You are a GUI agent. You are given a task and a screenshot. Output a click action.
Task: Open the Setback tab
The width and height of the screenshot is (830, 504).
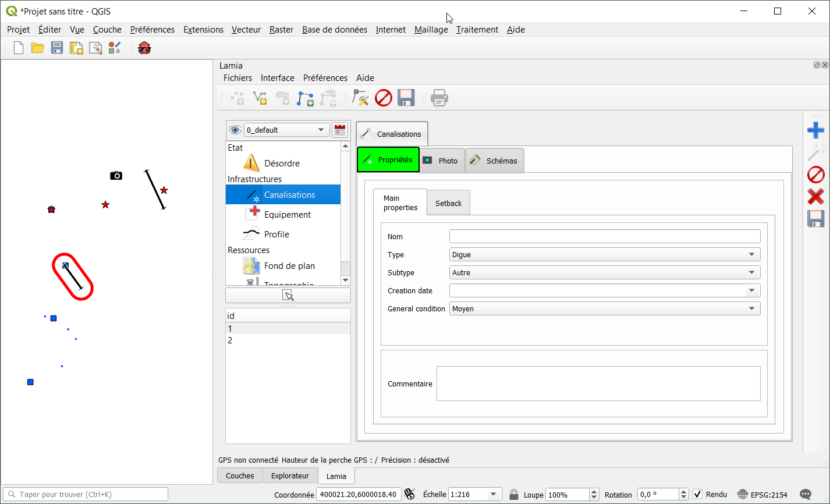pyautogui.click(x=449, y=203)
